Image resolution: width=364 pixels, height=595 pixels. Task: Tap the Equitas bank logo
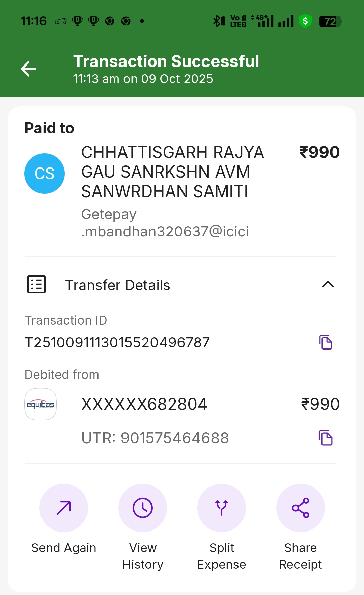40,404
